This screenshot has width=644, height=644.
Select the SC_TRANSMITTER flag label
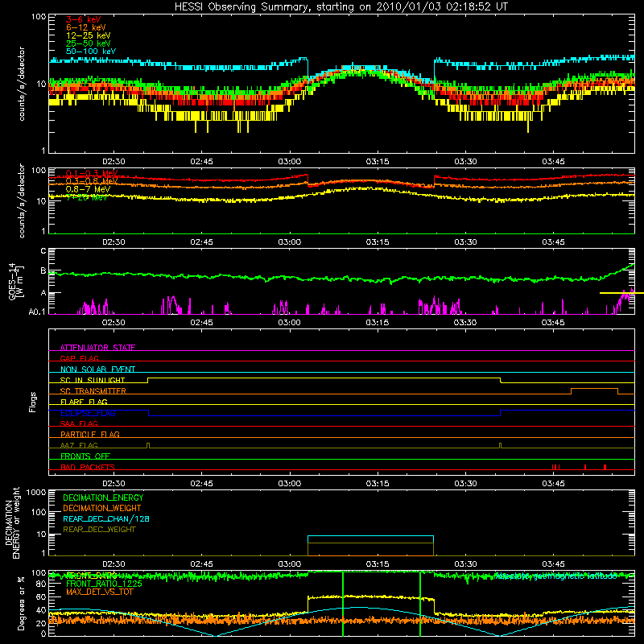93,390
